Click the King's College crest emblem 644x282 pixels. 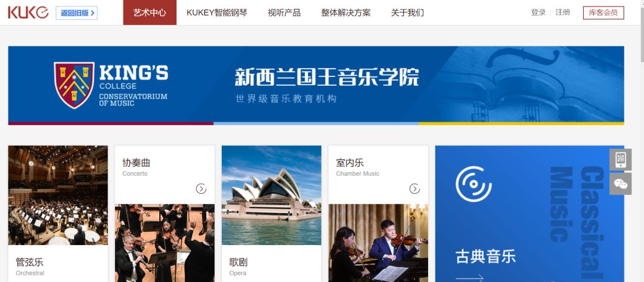point(74,85)
